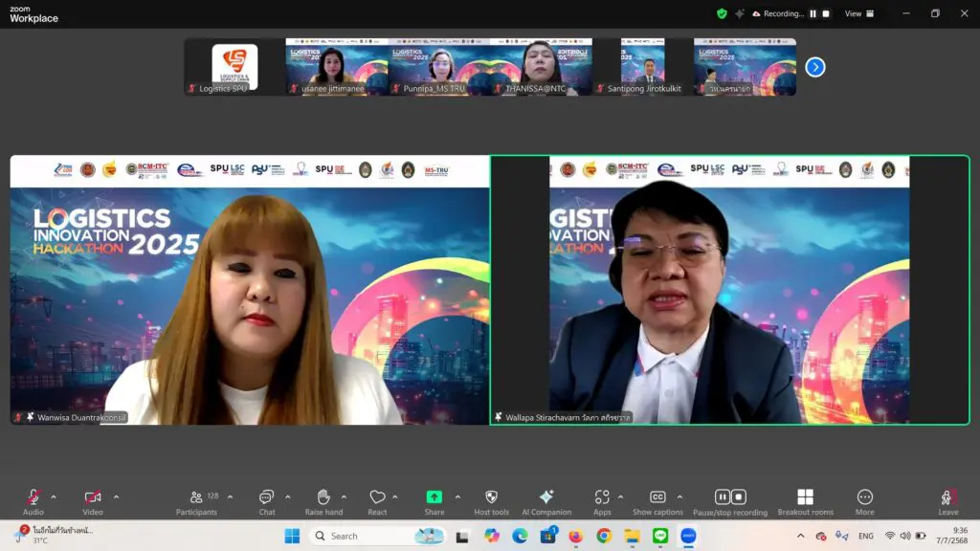This screenshot has width=980, height=551.
Task: Open Windows Start menu
Action: (292, 536)
